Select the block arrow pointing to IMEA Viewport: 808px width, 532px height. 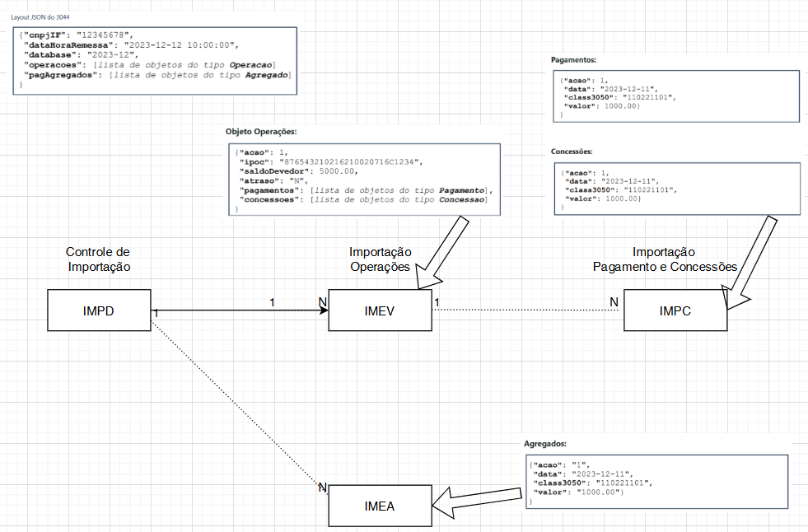pyautogui.click(x=477, y=501)
